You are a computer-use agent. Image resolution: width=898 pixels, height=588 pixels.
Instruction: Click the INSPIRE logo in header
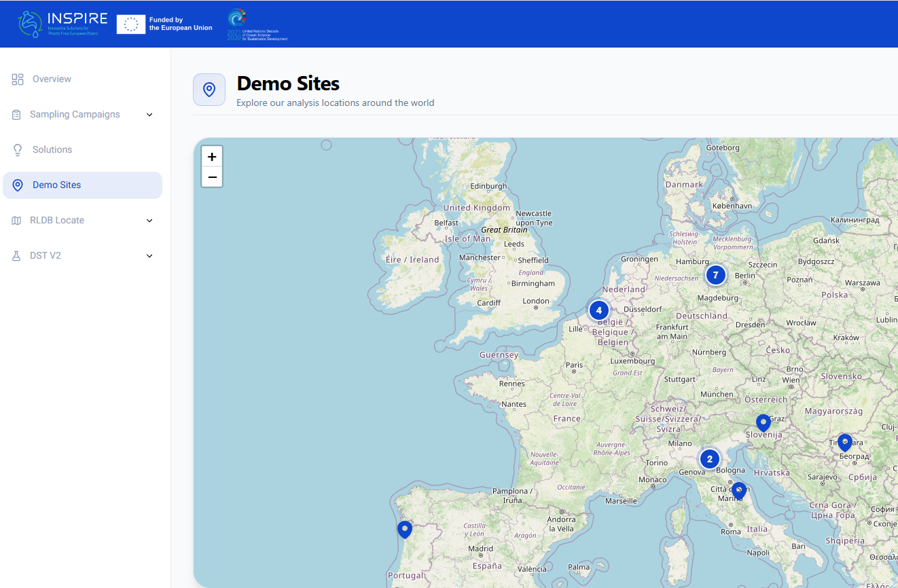click(62, 24)
